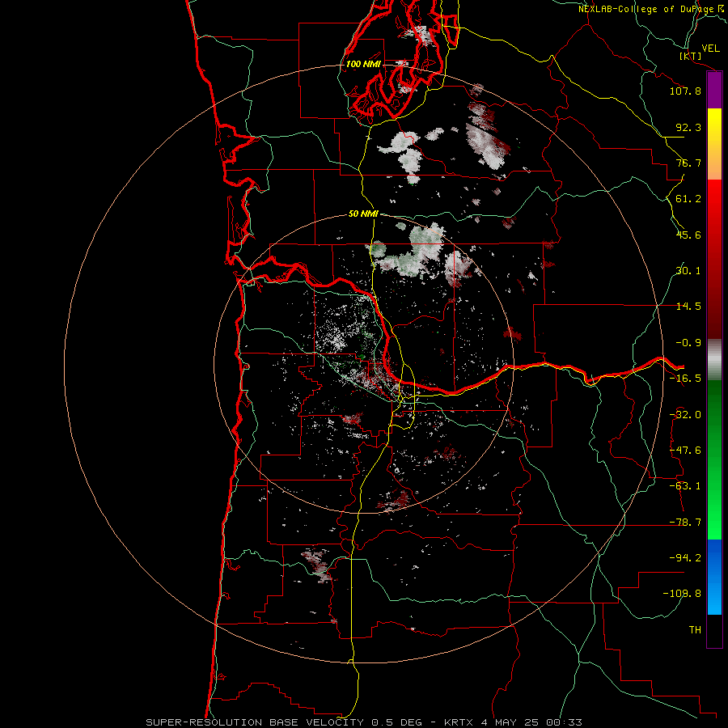Viewport: 728px width, 728px height.
Task: Click the 30.1 velocity scale value
Action: pyautogui.click(x=688, y=271)
